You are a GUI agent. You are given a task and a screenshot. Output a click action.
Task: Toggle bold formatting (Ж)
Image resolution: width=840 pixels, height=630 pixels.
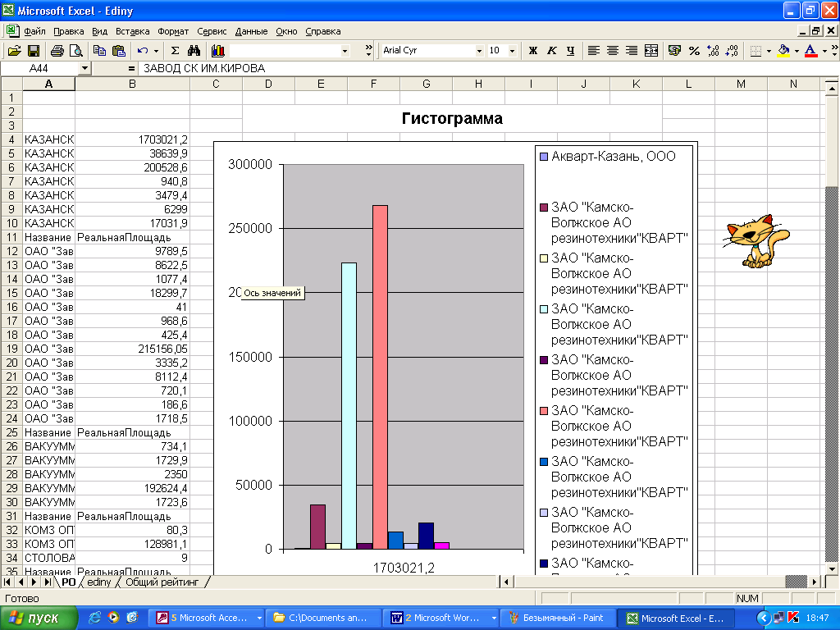point(532,51)
